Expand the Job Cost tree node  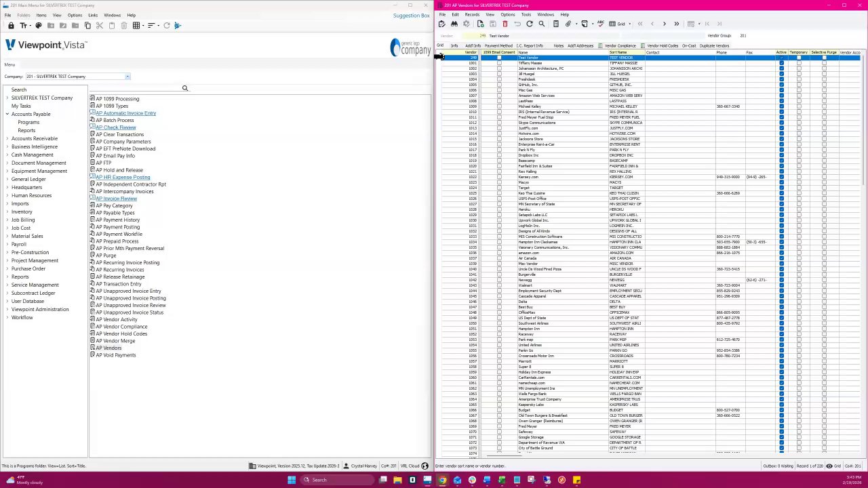[x=7, y=228]
